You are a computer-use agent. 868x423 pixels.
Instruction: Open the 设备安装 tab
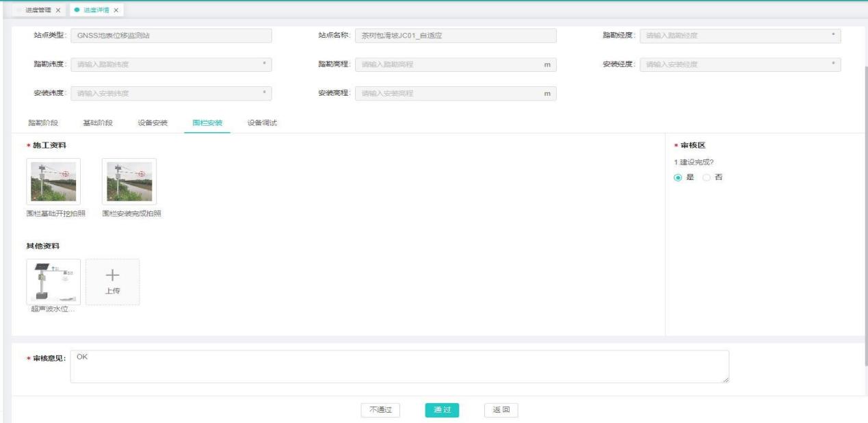coord(153,123)
